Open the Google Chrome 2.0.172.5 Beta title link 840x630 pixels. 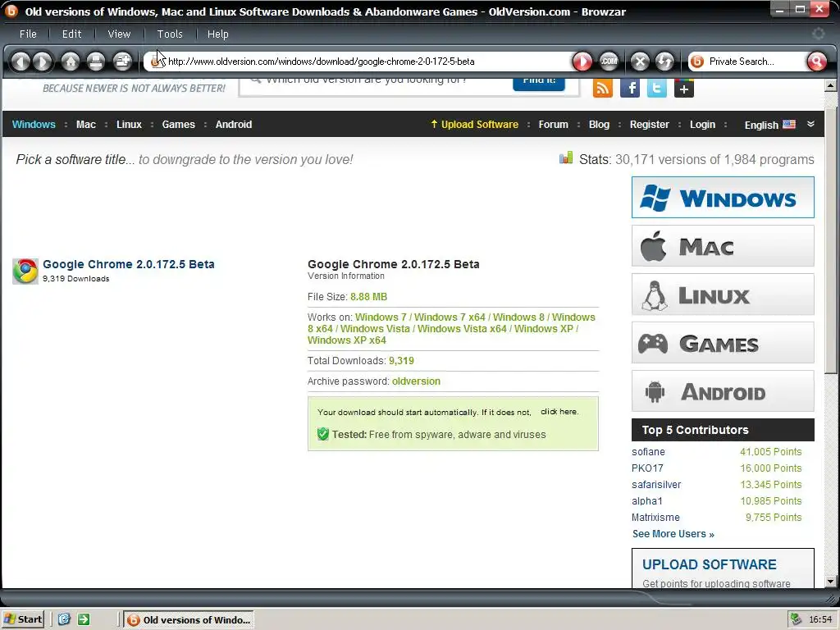[129, 264]
